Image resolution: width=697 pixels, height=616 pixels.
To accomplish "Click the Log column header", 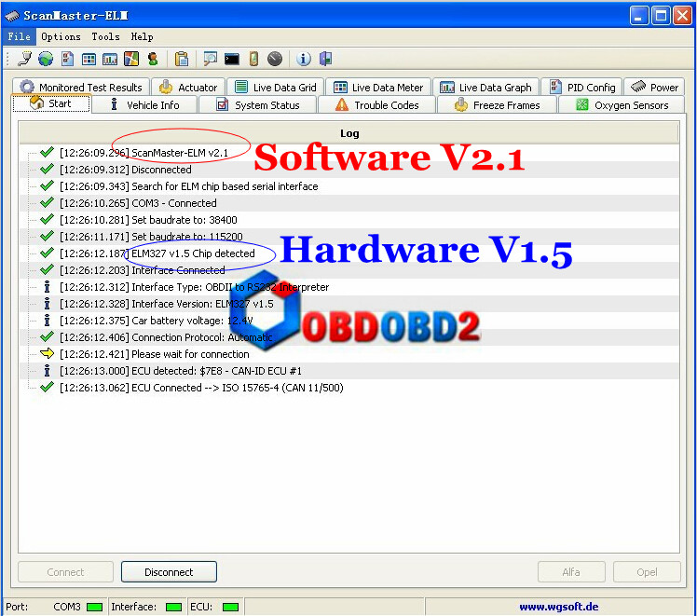I will click(x=349, y=133).
